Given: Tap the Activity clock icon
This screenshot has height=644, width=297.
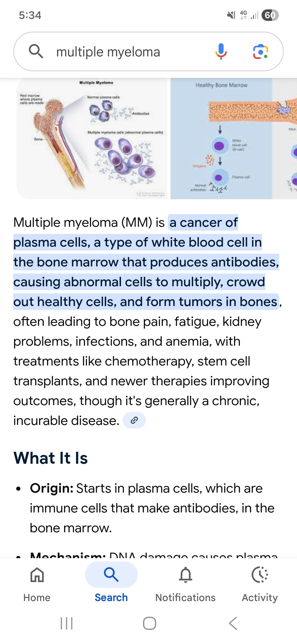Looking at the screenshot, I should pos(260,575).
